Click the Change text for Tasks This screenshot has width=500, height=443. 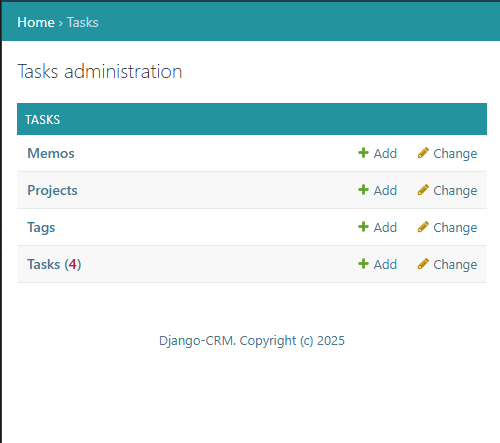click(x=455, y=265)
